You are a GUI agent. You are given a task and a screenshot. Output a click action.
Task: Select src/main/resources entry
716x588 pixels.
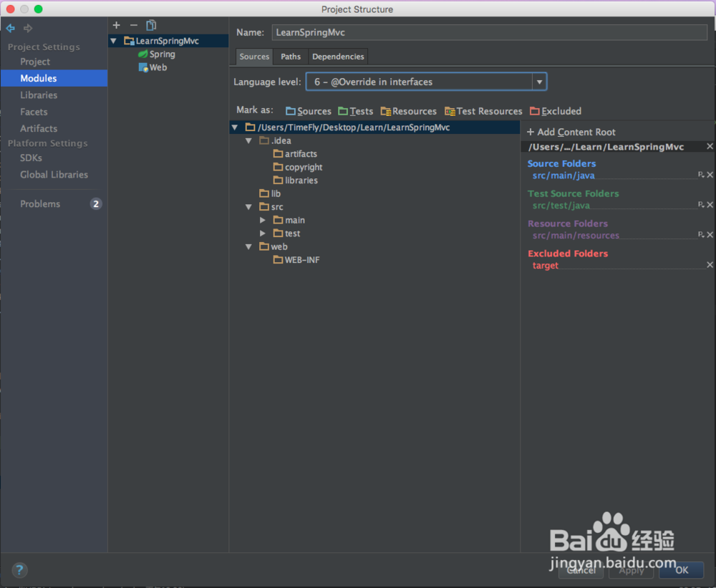(x=576, y=236)
